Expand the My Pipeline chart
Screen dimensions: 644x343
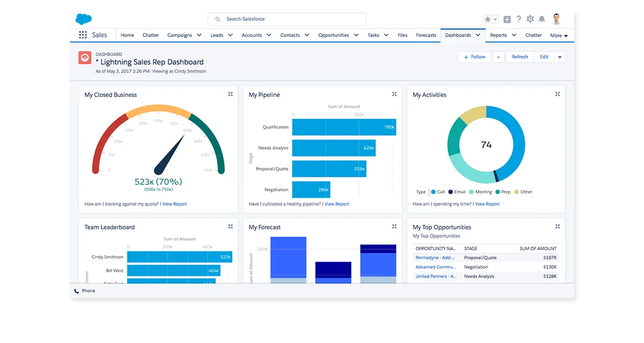(394, 94)
